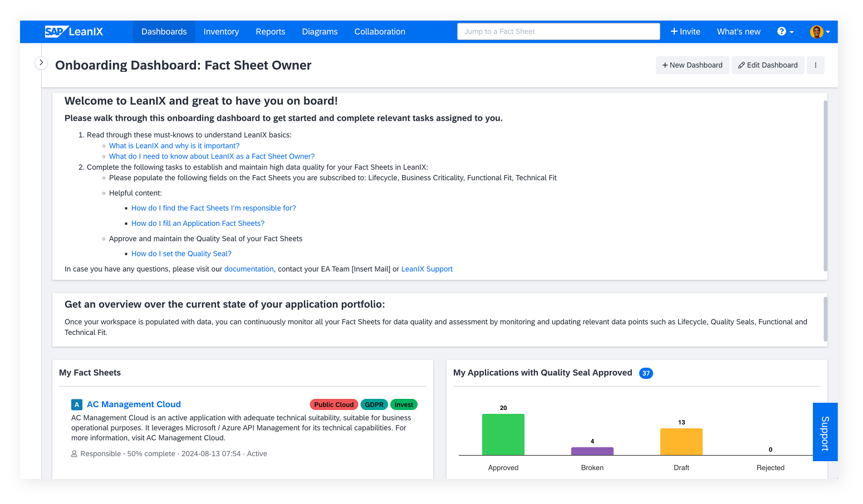Click the GDPR tag

[374, 405]
